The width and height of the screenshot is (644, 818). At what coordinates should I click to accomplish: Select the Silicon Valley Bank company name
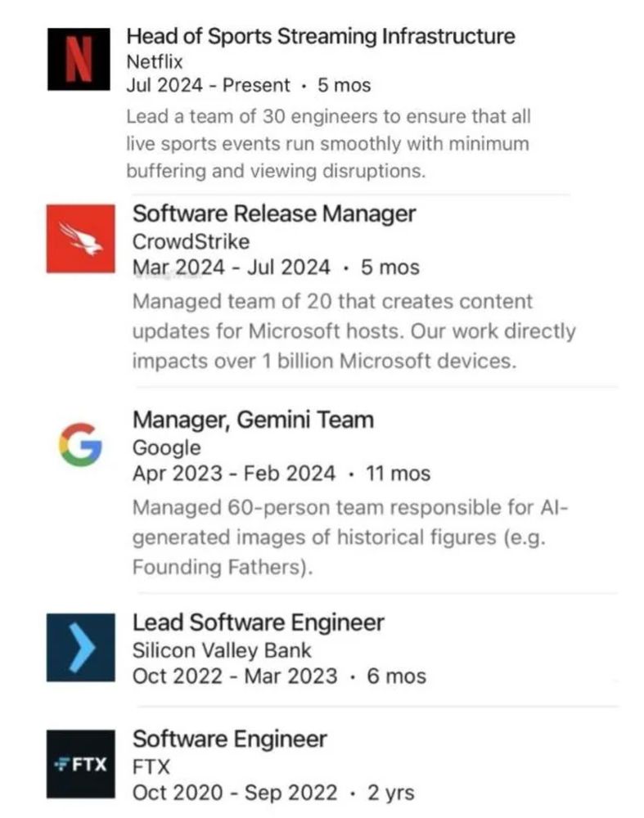pyautogui.click(x=222, y=650)
